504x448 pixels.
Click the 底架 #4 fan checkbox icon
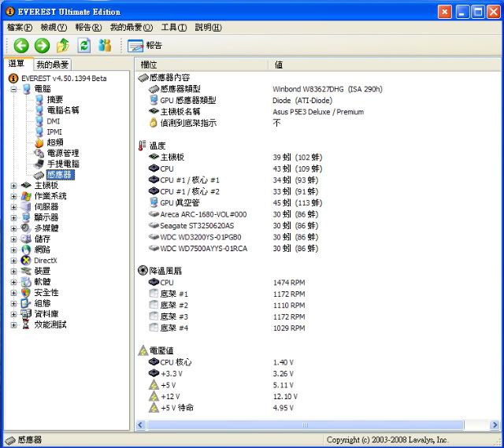pyautogui.click(x=154, y=328)
